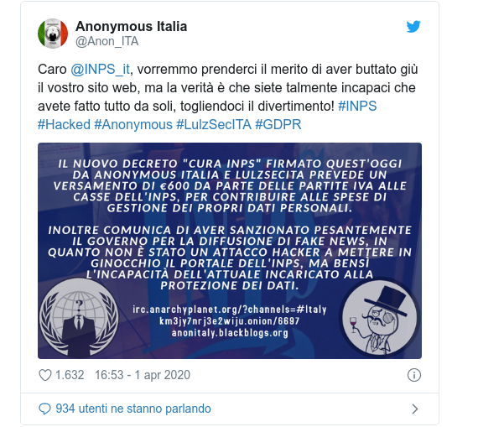Open the @INPS_it mention link

click(101, 70)
